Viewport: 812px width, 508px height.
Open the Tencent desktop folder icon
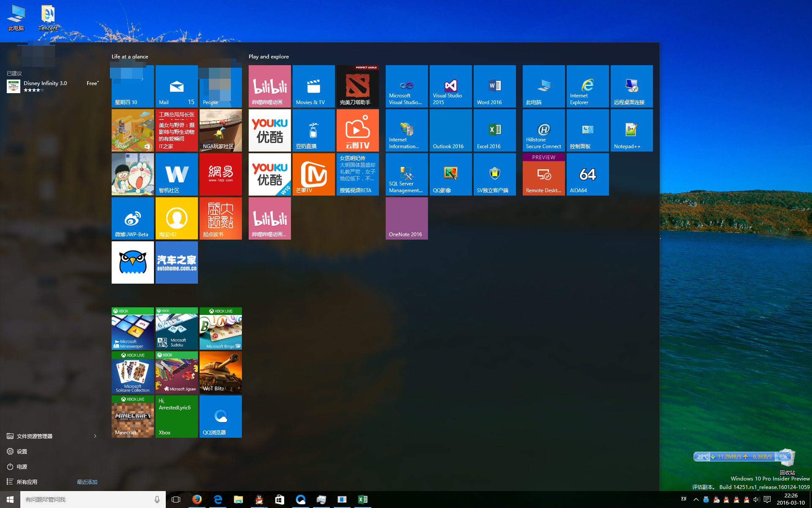[48, 18]
